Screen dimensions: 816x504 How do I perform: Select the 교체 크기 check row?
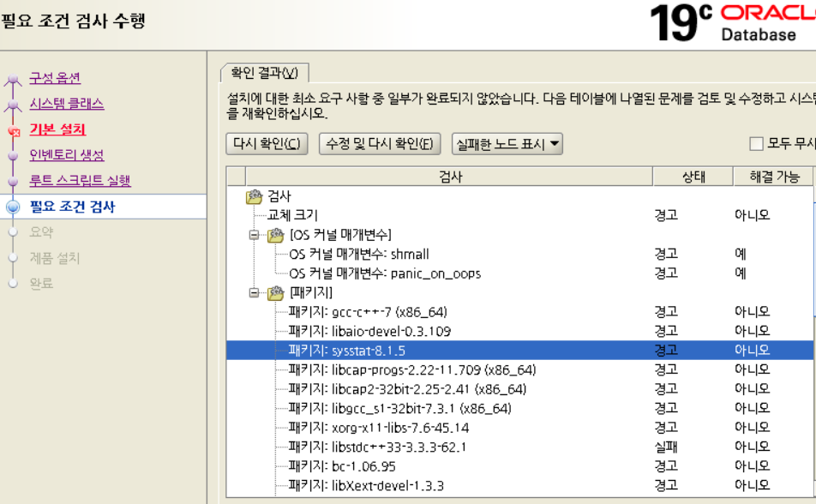click(520, 215)
